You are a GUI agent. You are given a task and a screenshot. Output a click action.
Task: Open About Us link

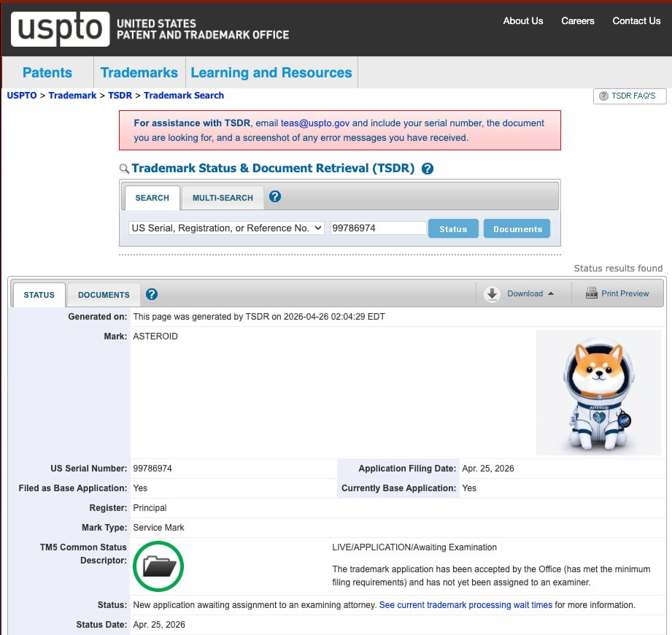click(x=523, y=21)
